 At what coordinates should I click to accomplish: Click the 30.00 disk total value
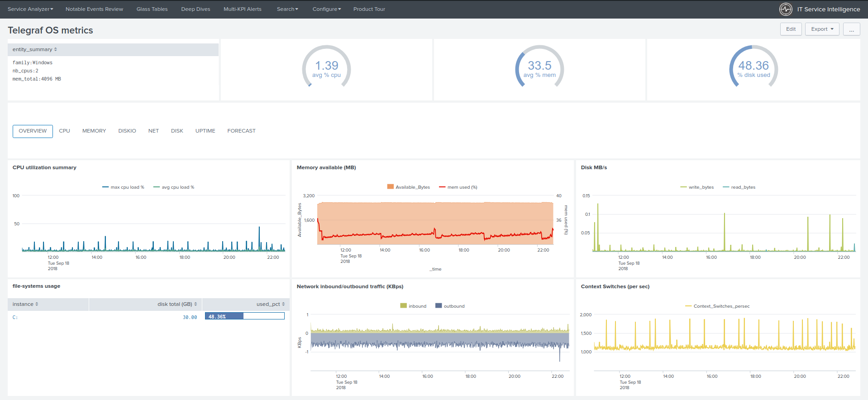190,318
